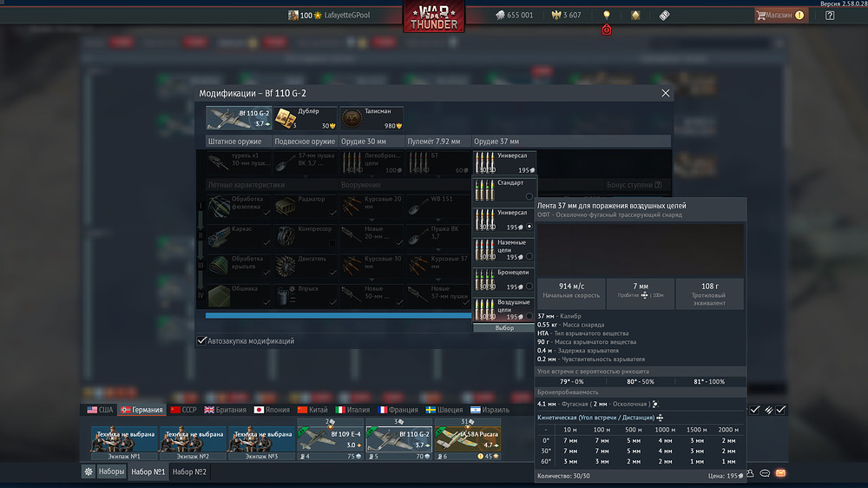The image size is (868, 488).
Task: Open the Талисман item costing 980
Action: [x=372, y=118]
